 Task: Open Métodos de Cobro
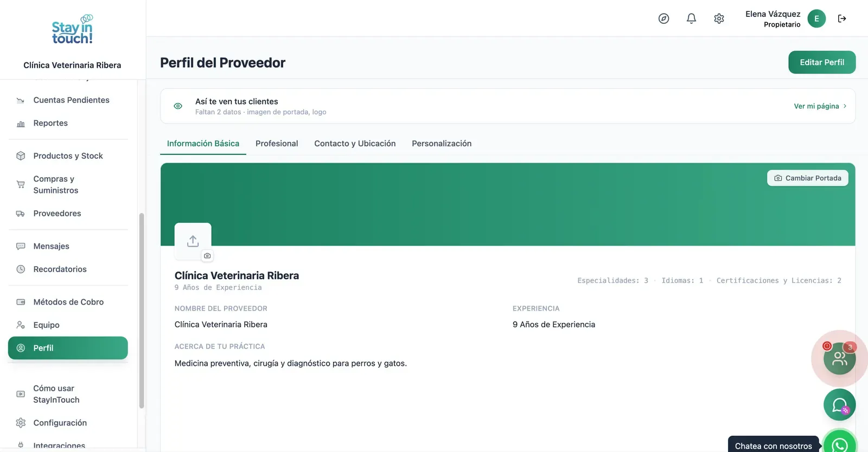[x=68, y=302]
